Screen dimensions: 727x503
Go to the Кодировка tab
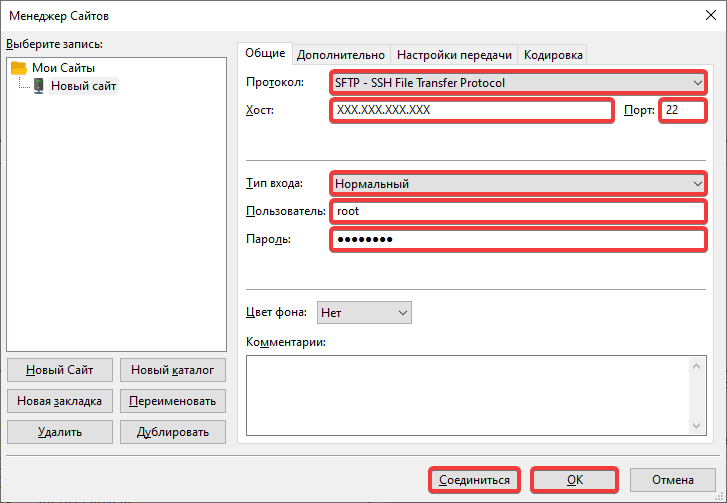(552, 55)
